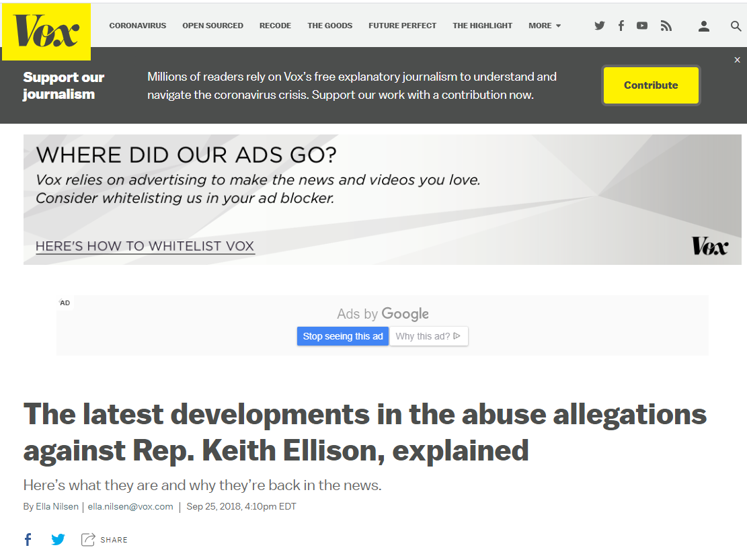Dismiss the Support our journalism banner

point(737,60)
